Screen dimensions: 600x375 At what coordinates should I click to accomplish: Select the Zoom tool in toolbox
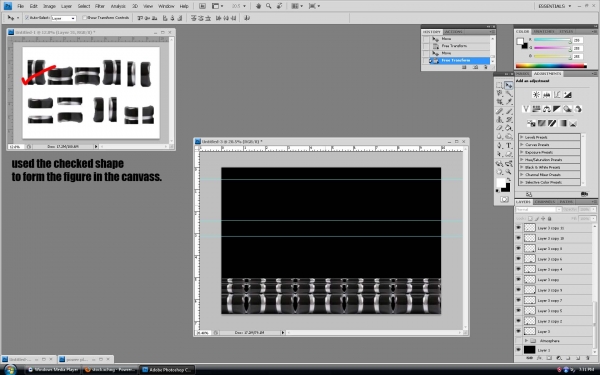click(x=509, y=172)
